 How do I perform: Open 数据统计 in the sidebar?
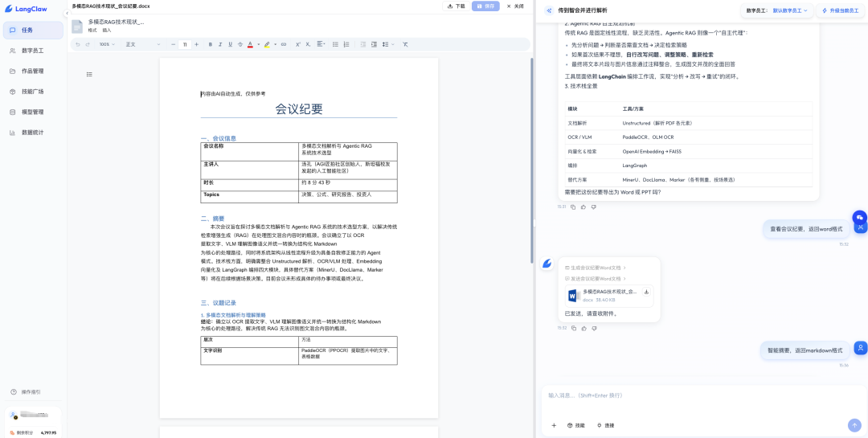(33, 133)
